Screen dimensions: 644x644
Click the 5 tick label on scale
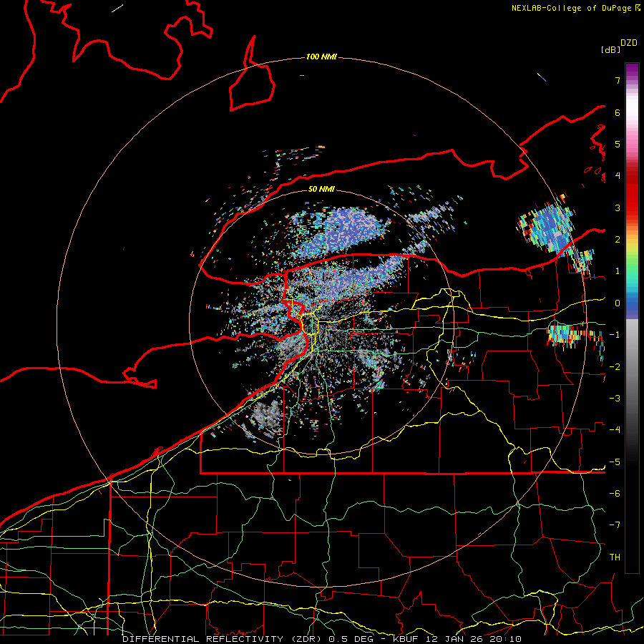pos(618,144)
